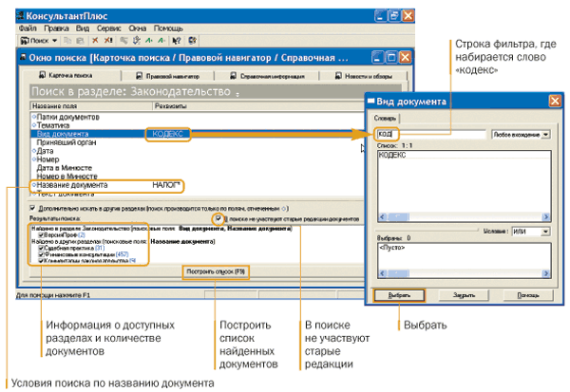This screenshot has height=392, width=570.
Task: Open the Окна menu
Action: [x=138, y=28]
